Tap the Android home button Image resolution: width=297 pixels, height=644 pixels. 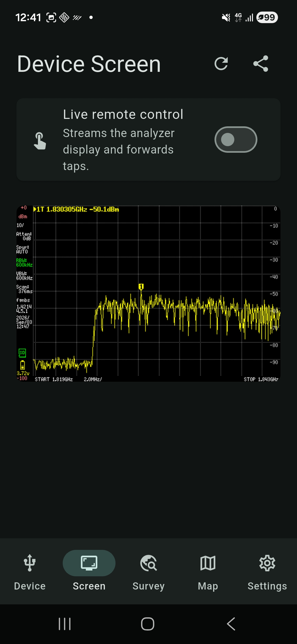coord(148,624)
